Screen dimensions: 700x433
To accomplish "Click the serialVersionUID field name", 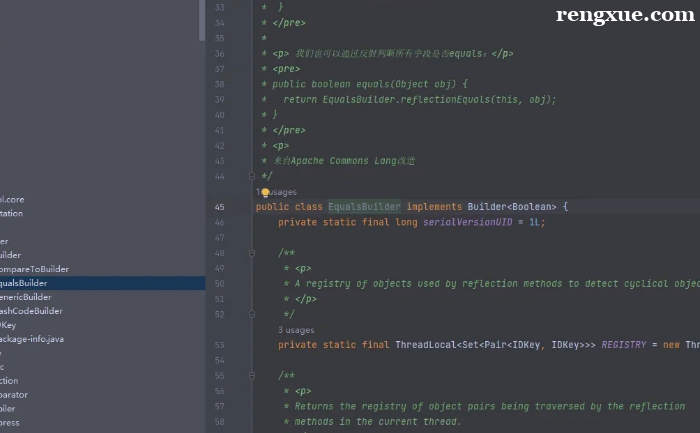I will point(468,222).
